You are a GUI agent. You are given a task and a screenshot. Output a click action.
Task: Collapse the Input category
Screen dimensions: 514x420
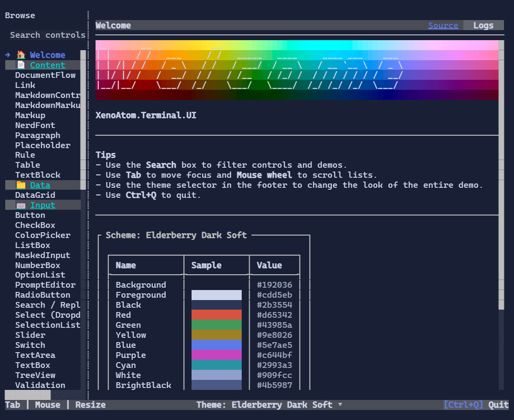[x=43, y=205]
